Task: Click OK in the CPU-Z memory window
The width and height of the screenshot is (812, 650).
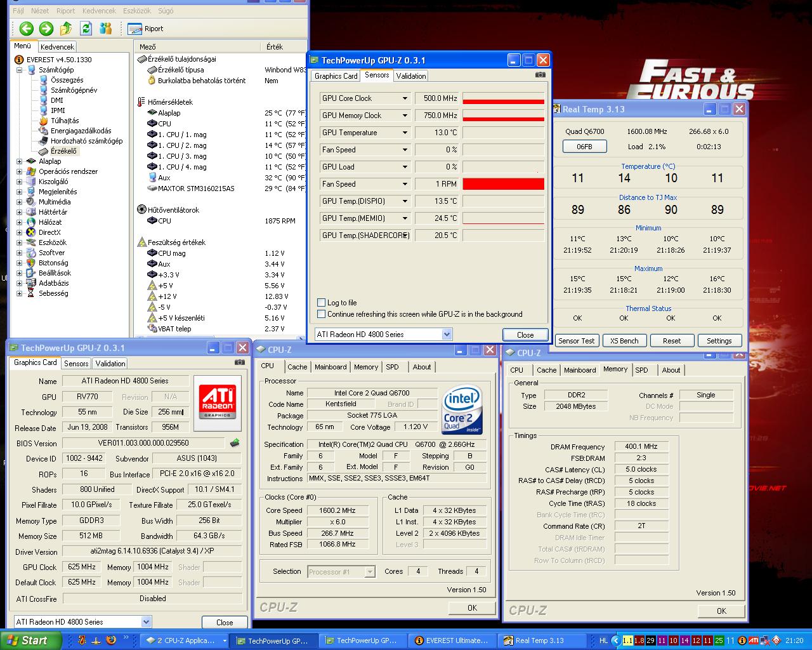Action: [x=721, y=611]
